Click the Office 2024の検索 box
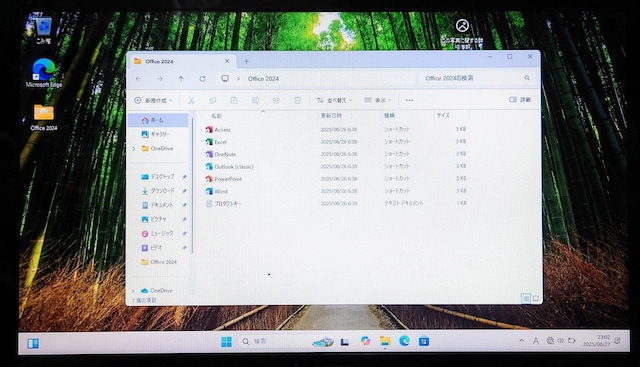The image size is (640, 367). (477, 78)
